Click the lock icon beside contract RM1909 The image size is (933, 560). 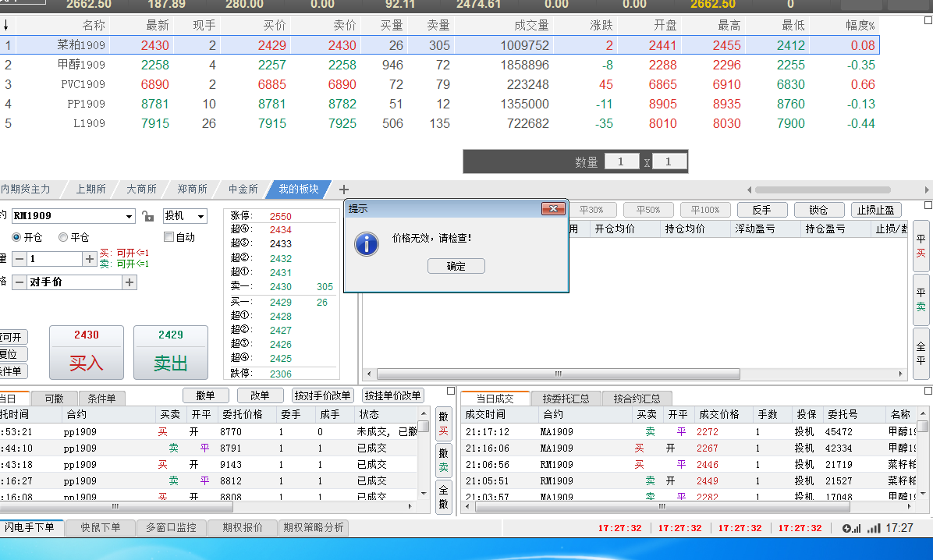coord(148,216)
